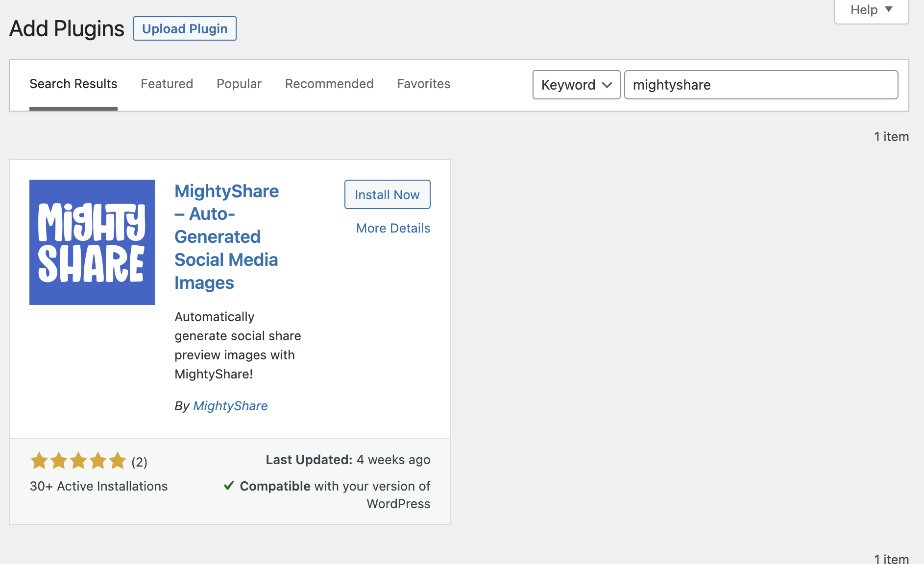
Task: Click the MightyShare author link
Action: click(230, 405)
